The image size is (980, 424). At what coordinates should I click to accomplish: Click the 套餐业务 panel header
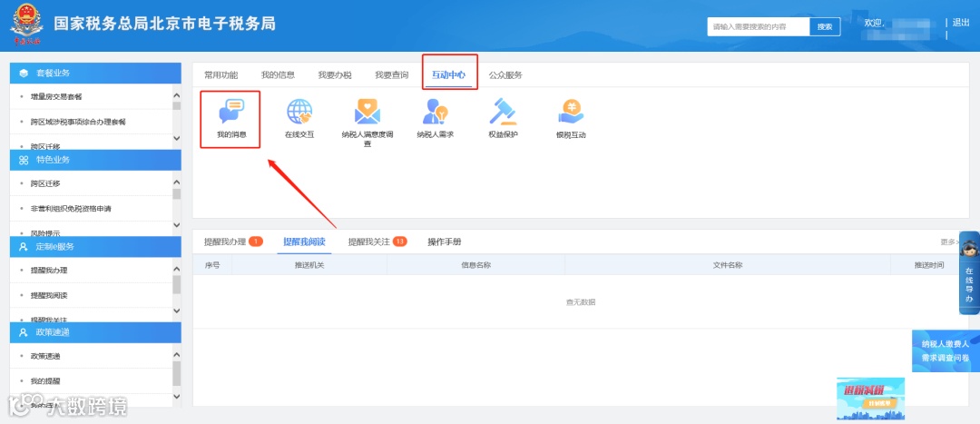click(95, 74)
